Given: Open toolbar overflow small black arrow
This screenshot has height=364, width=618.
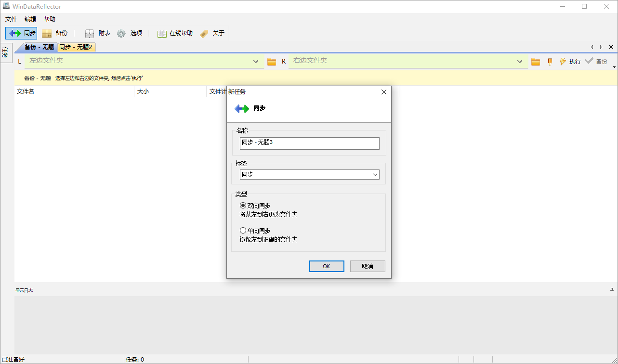Looking at the screenshot, I should [x=614, y=66].
